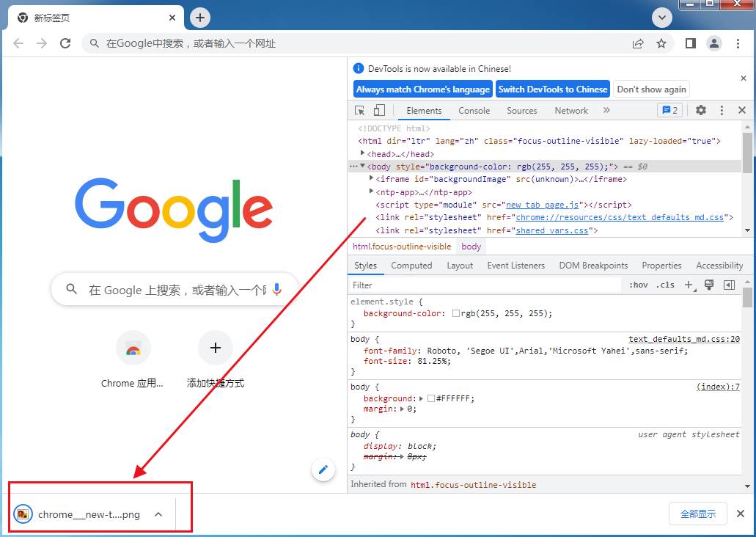Open the text_defaults_md.css href link
Image resolution: width=756 pixels, height=537 pixels.
pos(620,217)
